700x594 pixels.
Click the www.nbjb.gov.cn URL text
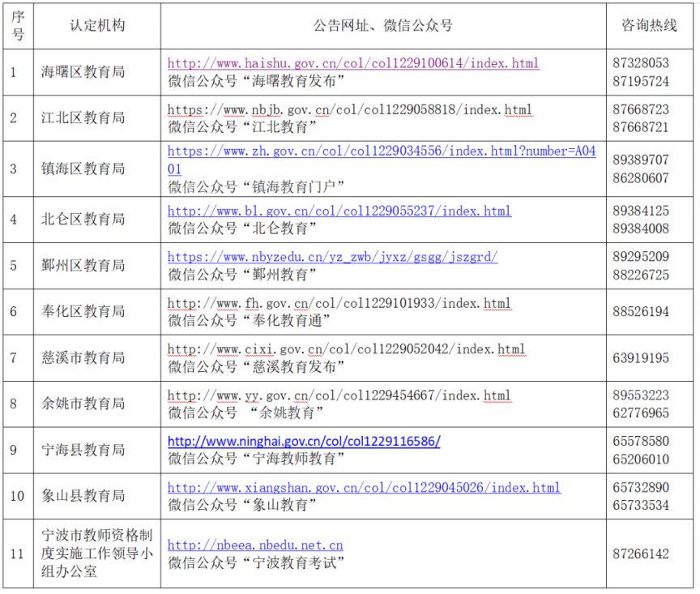click(349, 109)
